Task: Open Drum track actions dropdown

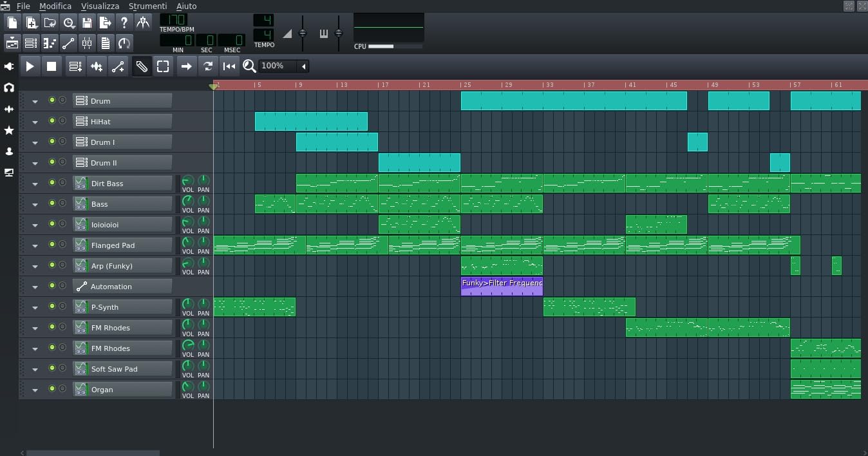Action: (x=35, y=101)
